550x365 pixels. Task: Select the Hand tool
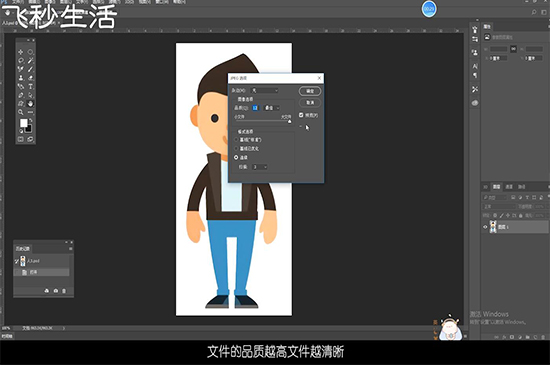point(31,104)
